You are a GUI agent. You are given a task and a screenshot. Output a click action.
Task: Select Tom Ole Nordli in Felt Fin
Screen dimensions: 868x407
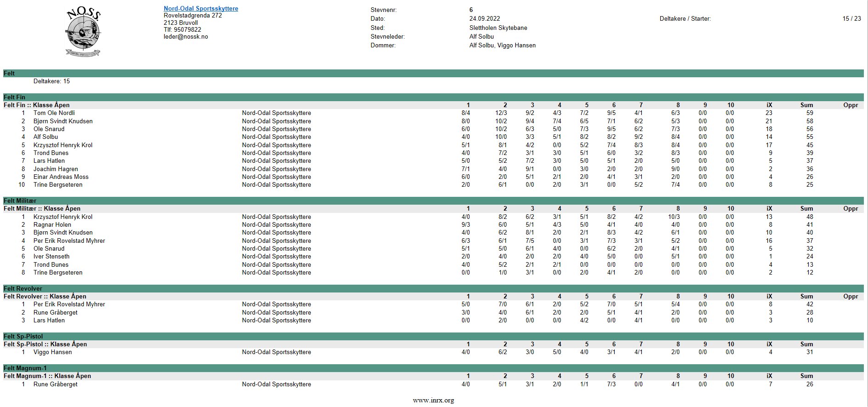point(54,113)
